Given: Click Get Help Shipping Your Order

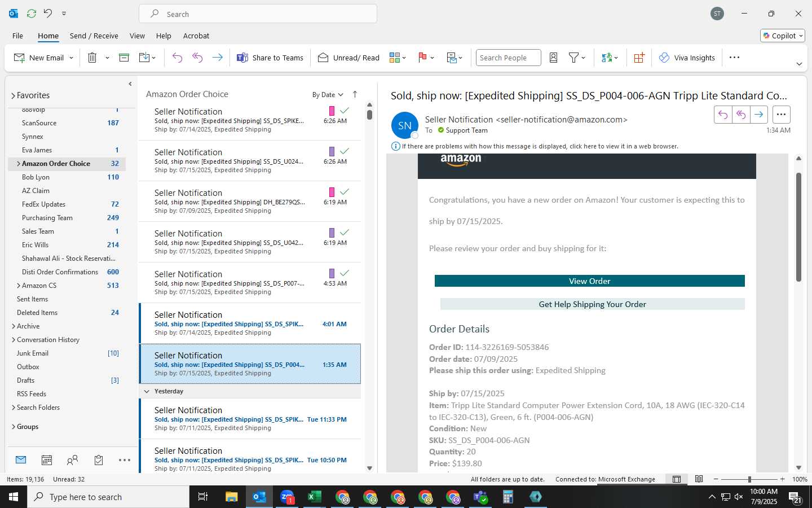Looking at the screenshot, I should pos(592,304).
